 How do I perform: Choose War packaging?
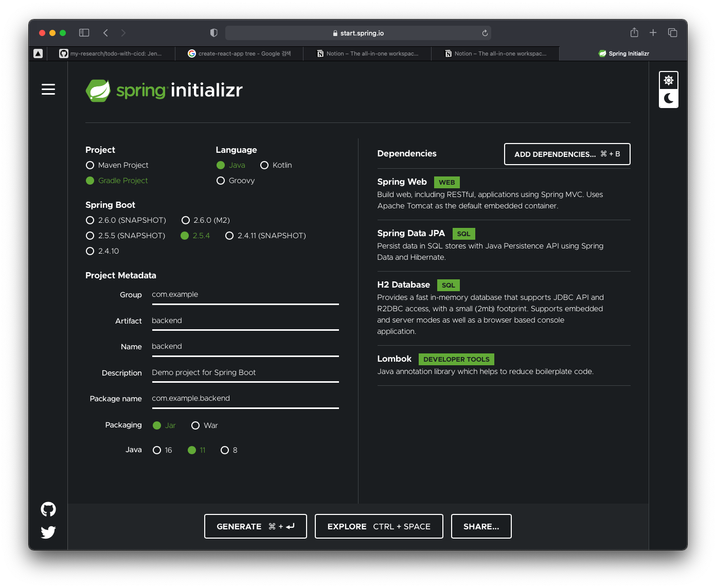click(x=205, y=425)
